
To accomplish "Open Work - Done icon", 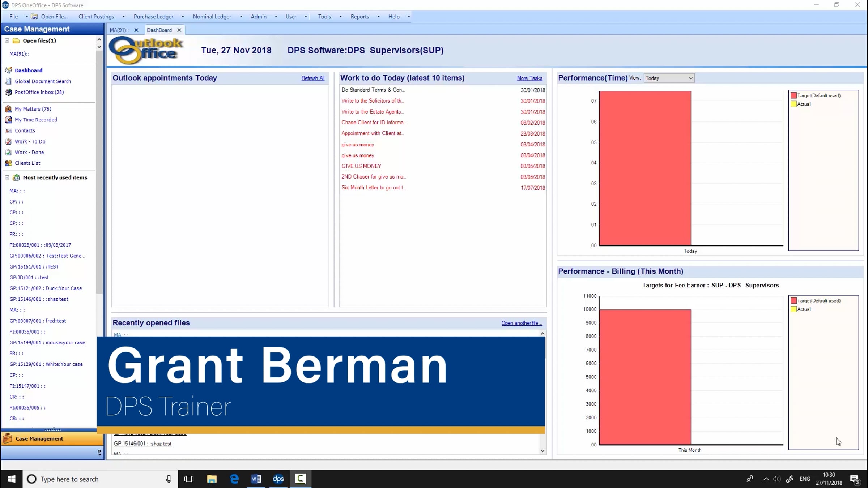I will (x=8, y=152).
